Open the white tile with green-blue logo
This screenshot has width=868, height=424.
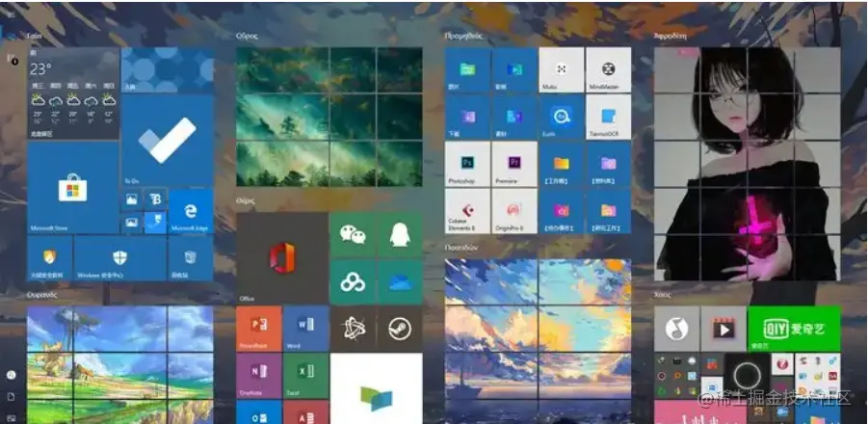377,388
